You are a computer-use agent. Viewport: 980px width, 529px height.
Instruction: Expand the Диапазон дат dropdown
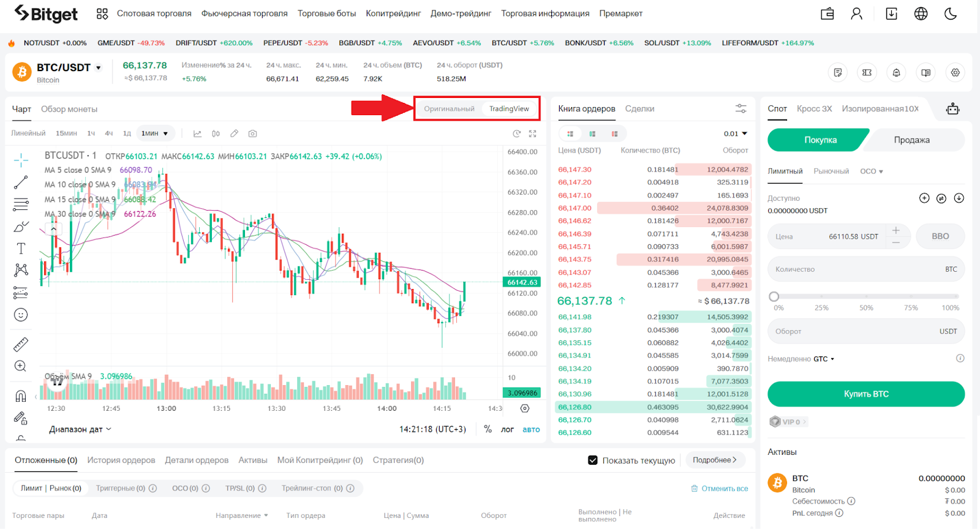pos(80,429)
